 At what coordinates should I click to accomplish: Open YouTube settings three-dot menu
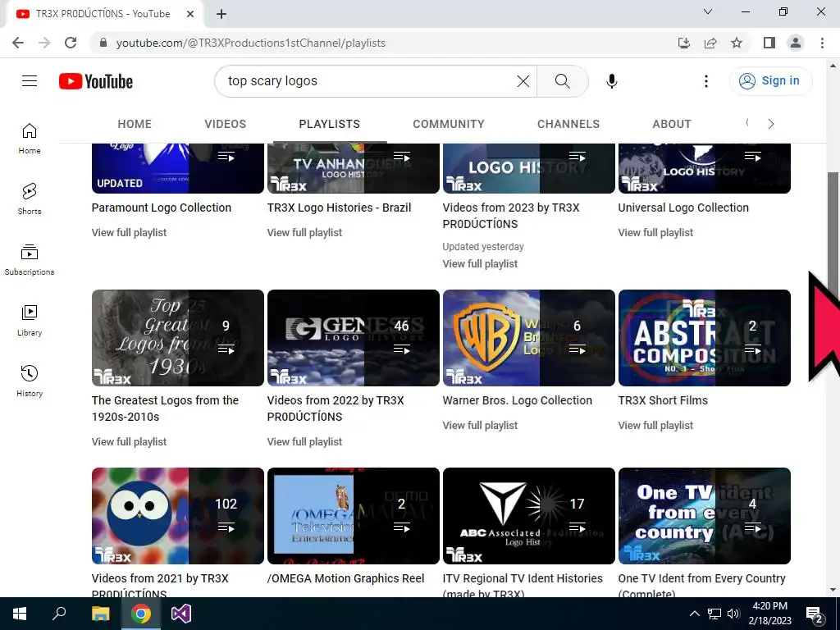pos(706,81)
